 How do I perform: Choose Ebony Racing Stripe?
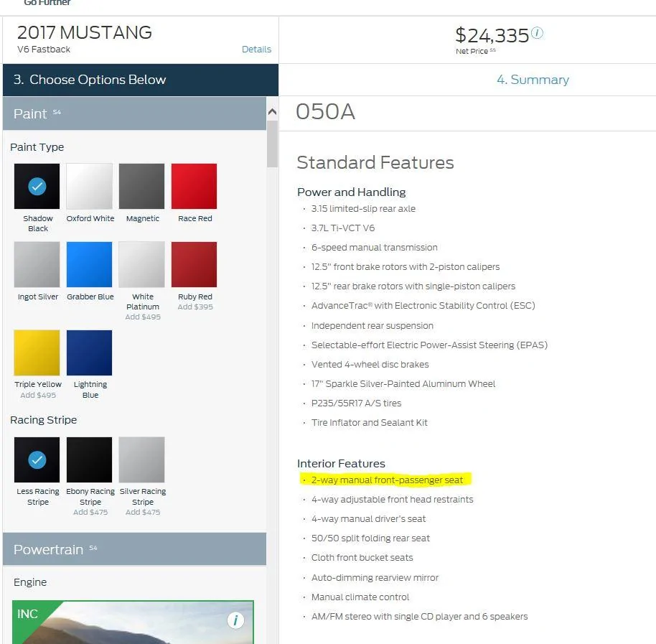[89, 460]
